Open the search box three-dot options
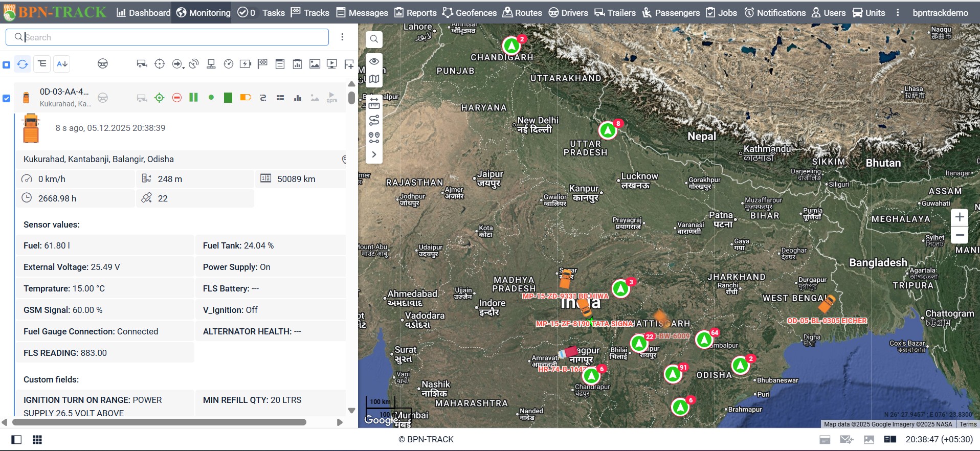The image size is (980, 451). point(342,37)
